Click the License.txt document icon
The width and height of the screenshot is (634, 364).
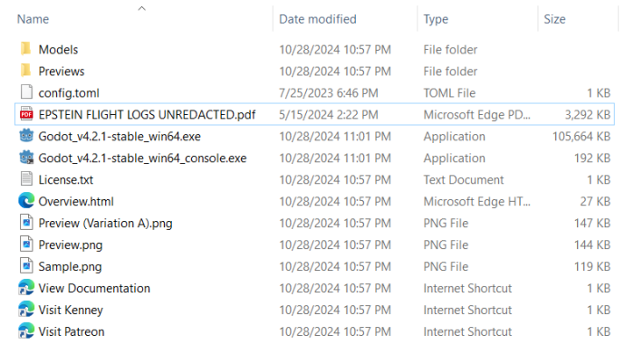point(25,180)
